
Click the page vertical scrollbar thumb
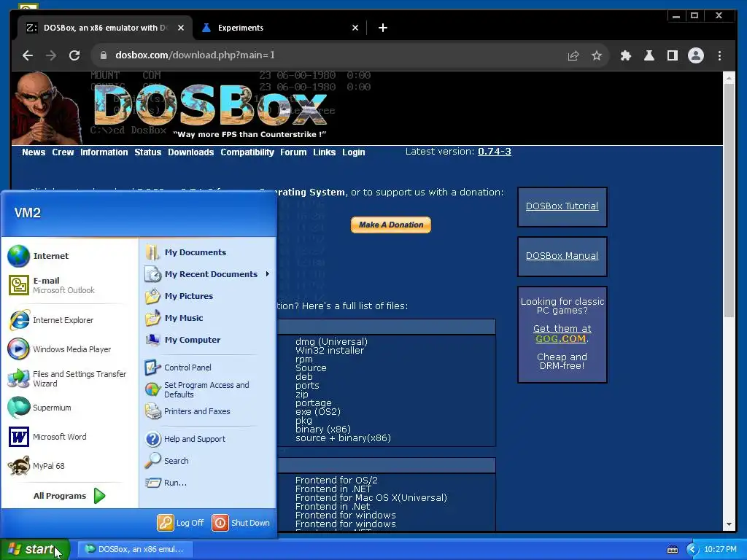coord(729,200)
